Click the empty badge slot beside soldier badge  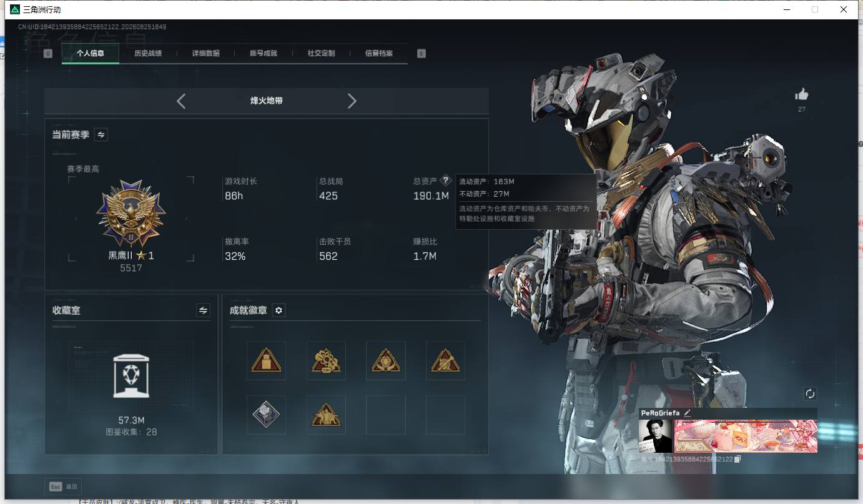tap(386, 414)
